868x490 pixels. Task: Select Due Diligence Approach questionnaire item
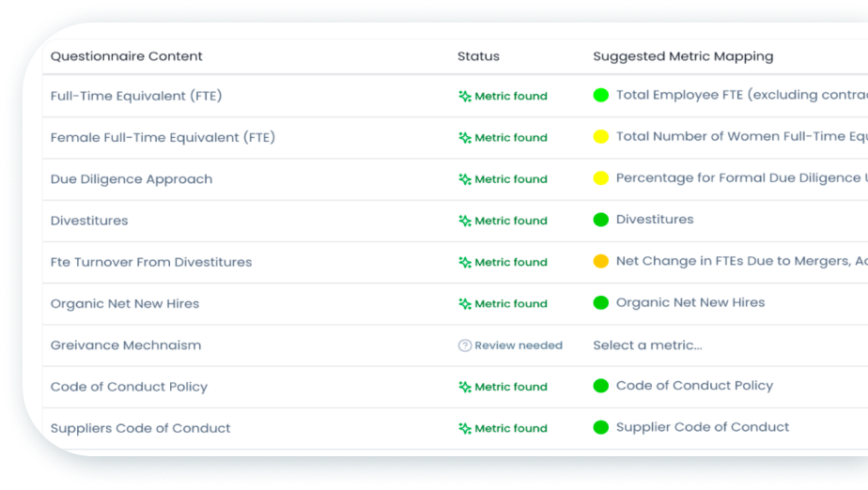click(x=132, y=179)
